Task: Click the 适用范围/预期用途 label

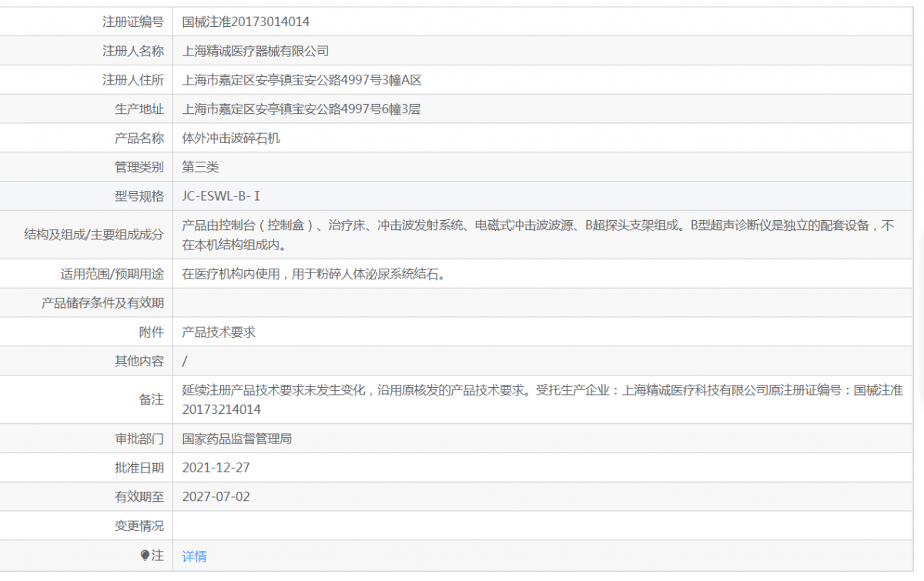Action: (x=112, y=274)
